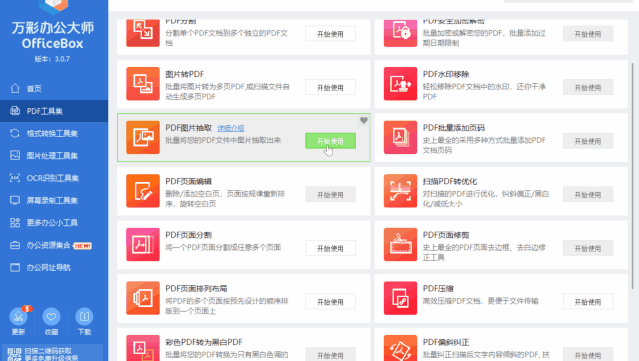Click 开始使用 for PDF页面编辑
The width and height of the screenshot is (639, 361).
click(x=331, y=195)
